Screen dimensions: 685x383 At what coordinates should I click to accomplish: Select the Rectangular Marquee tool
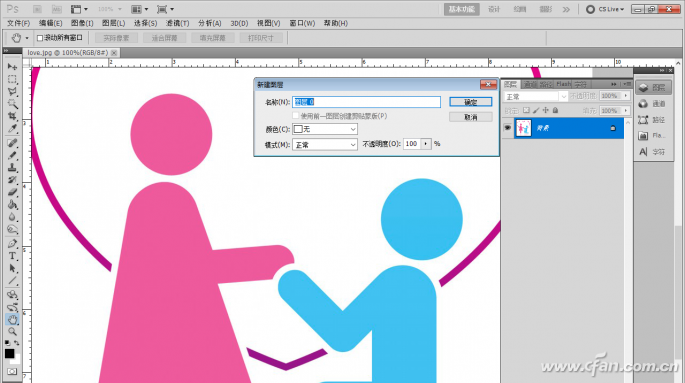12,79
